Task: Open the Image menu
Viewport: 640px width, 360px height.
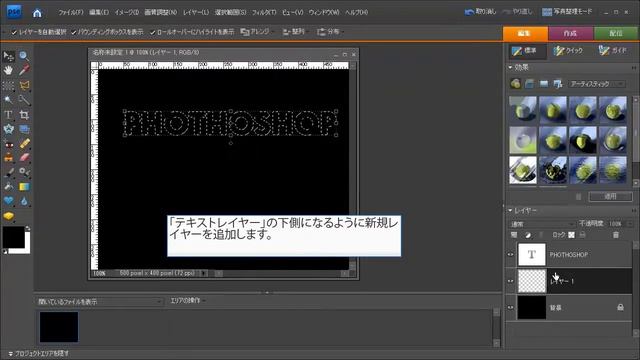Action: click(x=127, y=13)
